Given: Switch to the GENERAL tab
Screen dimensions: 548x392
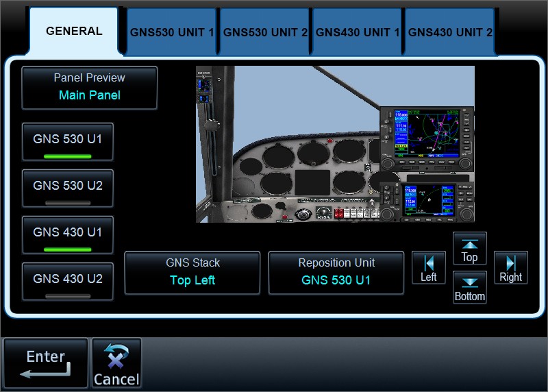Looking at the screenshot, I should point(74,31).
